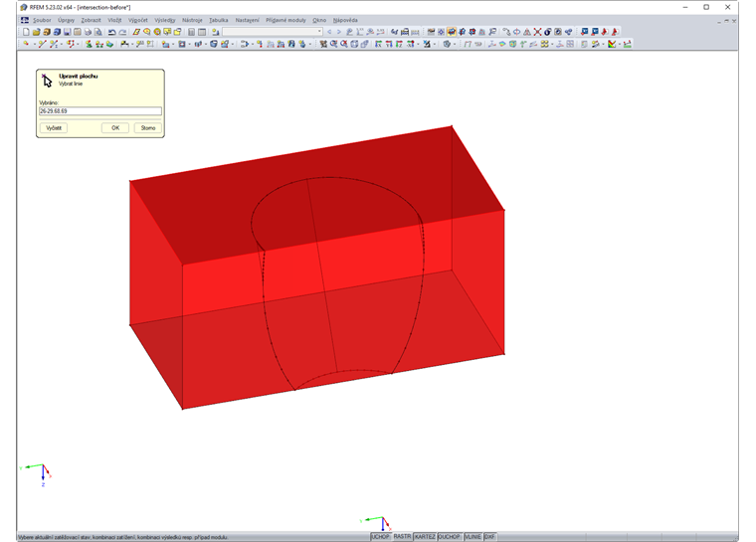Click the Undo arrow icon
This screenshot has width=756, height=542.
click(x=112, y=32)
